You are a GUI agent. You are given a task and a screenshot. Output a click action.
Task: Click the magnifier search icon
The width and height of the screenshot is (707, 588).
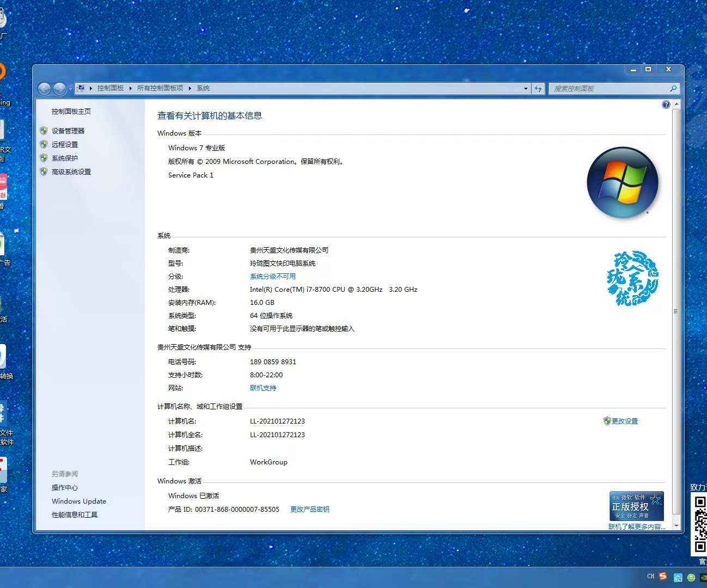(673, 88)
